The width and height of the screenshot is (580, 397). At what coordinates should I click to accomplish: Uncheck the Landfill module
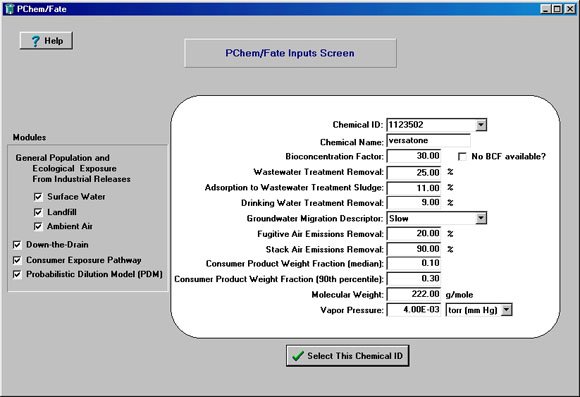point(38,212)
